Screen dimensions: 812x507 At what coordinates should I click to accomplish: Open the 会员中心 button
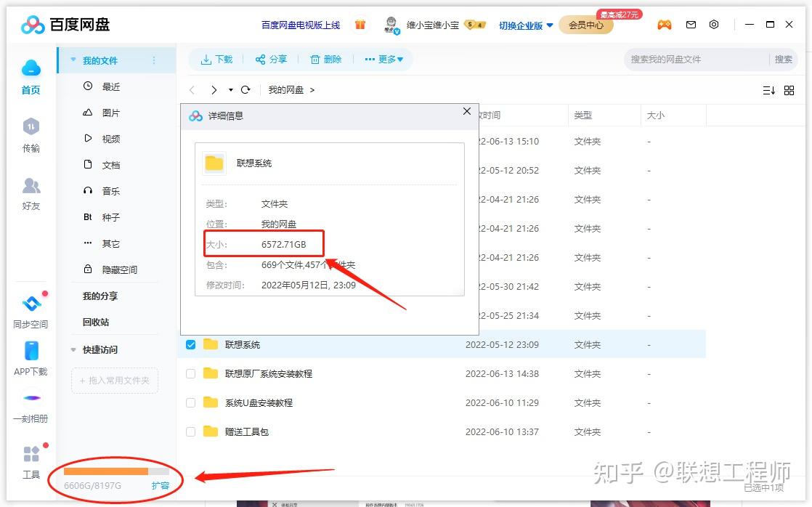pyautogui.click(x=586, y=25)
